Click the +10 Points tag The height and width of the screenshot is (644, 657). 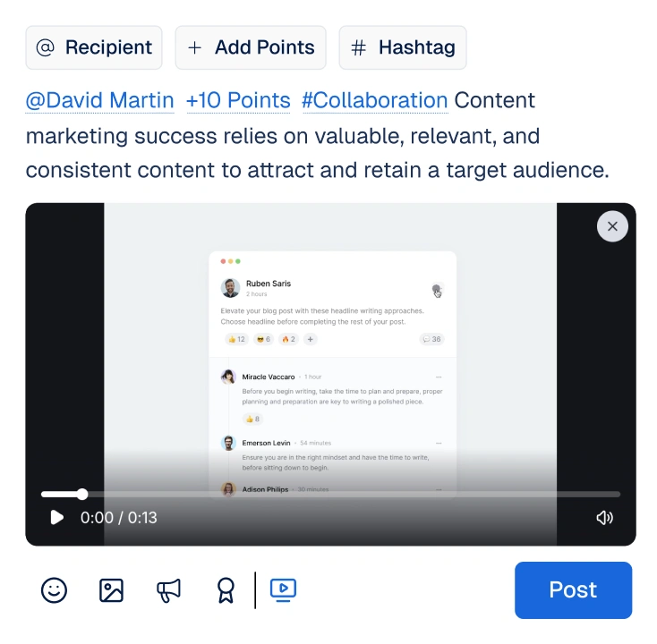click(x=238, y=100)
